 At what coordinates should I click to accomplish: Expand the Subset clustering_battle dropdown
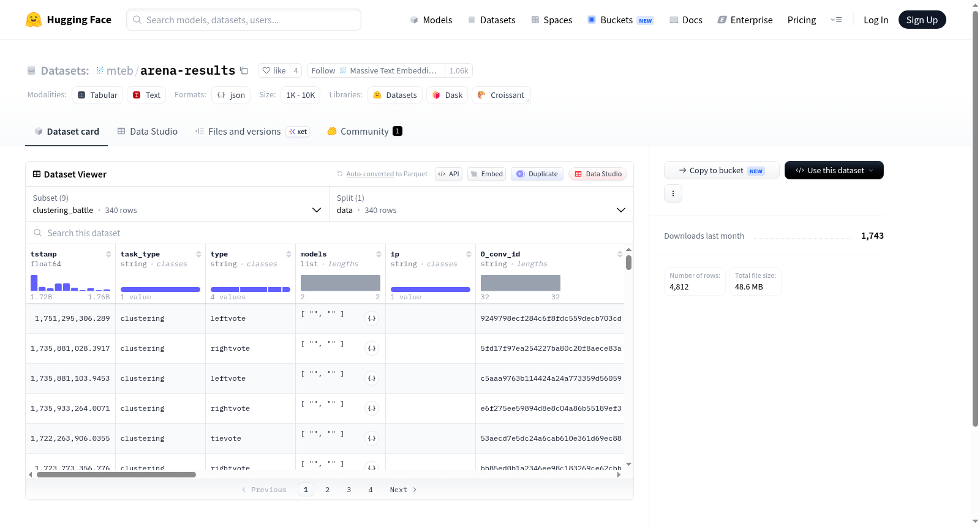click(x=178, y=204)
